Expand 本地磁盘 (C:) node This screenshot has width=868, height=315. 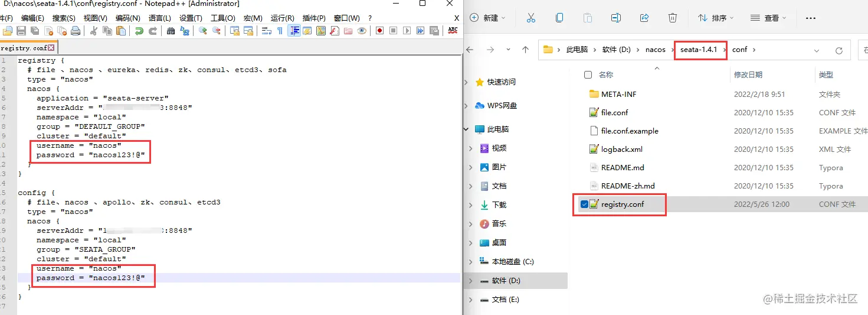(470, 261)
